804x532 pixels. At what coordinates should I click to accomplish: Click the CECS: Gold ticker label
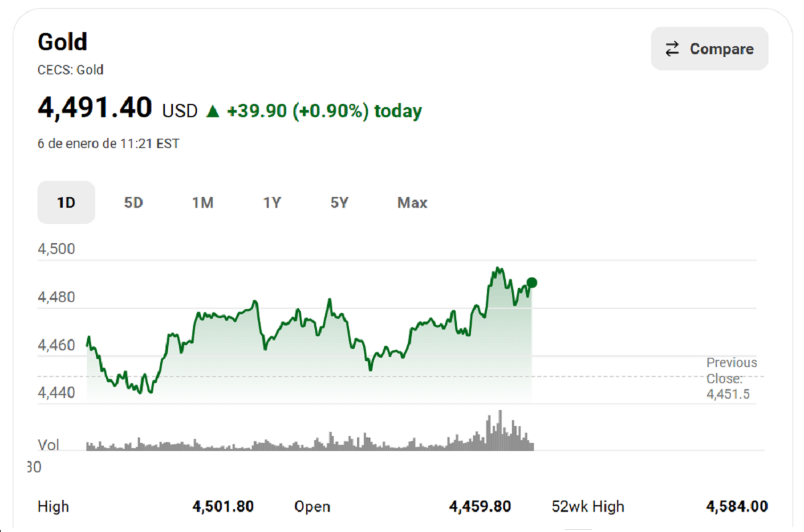click(x=70, y=70)
